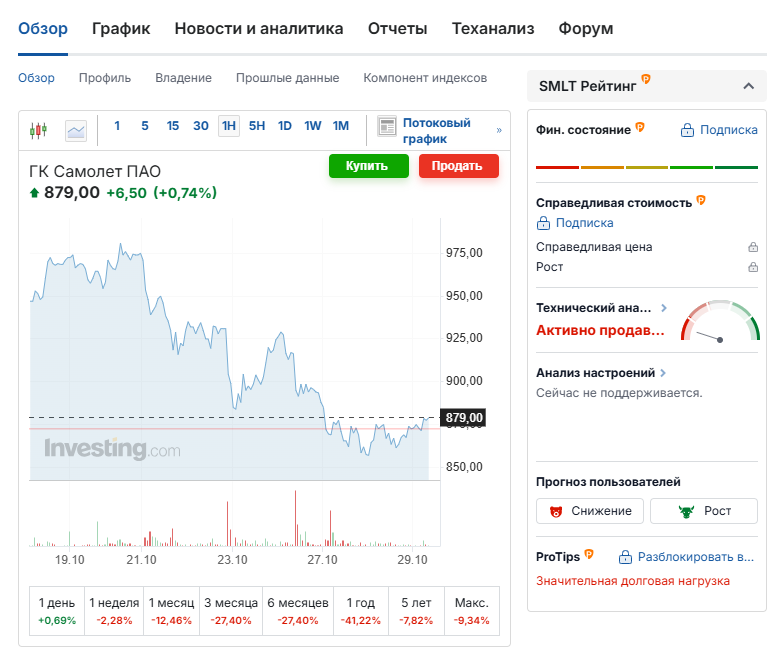Select 1H chart interval
This screenshot has height=650, width=776.
[x=229, y=126]
